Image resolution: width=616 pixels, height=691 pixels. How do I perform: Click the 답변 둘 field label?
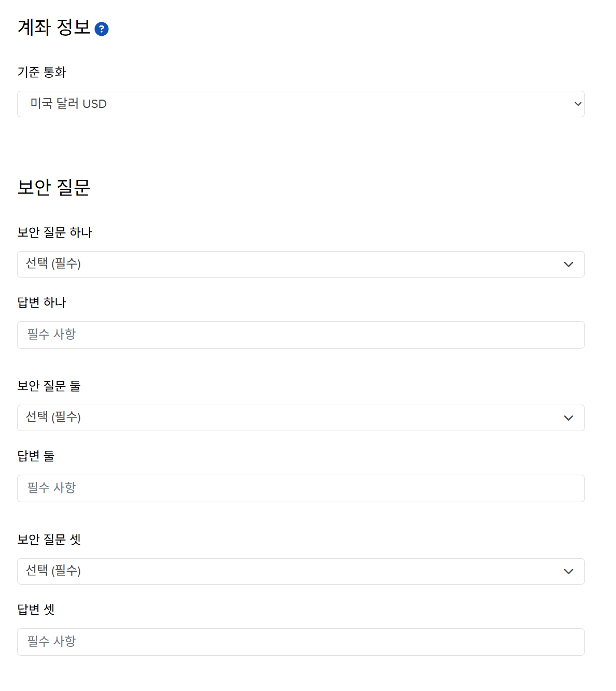(x=36, y=456)
